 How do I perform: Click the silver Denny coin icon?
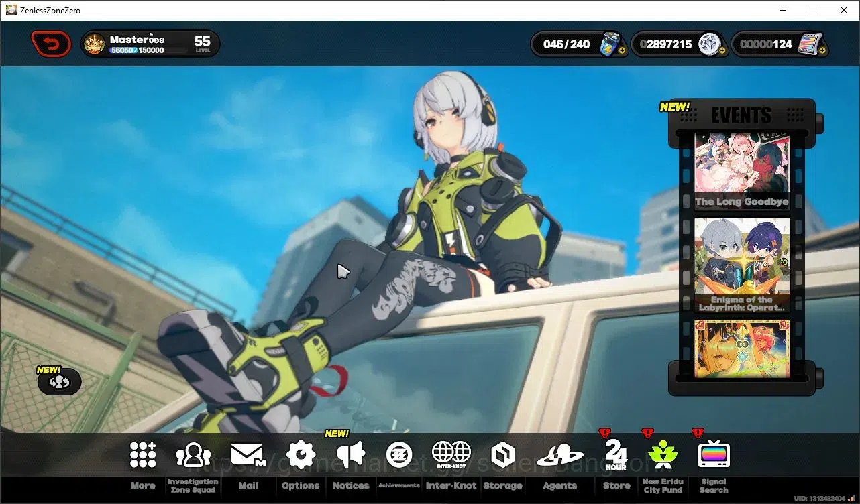click(x=709, y=44)
